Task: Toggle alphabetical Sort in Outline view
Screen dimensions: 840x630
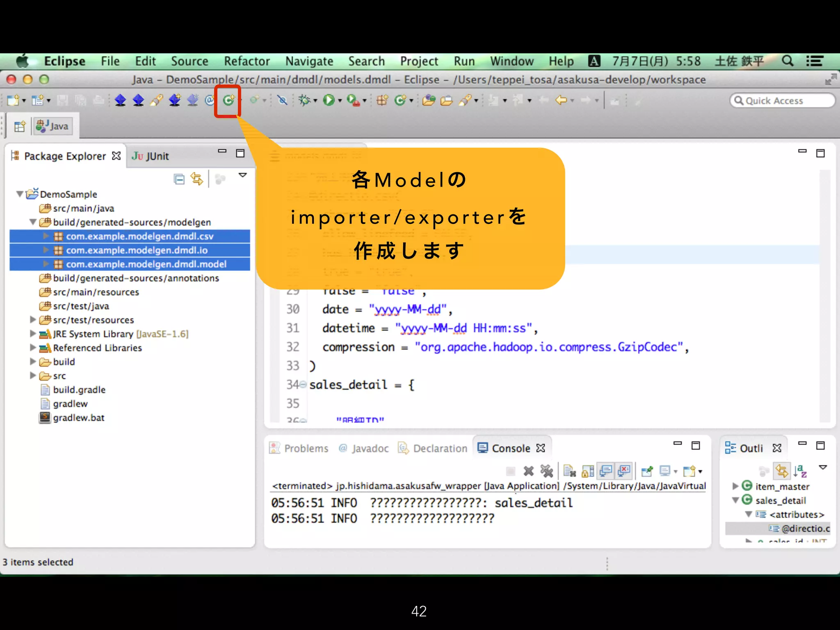Action: coord(800,471)
